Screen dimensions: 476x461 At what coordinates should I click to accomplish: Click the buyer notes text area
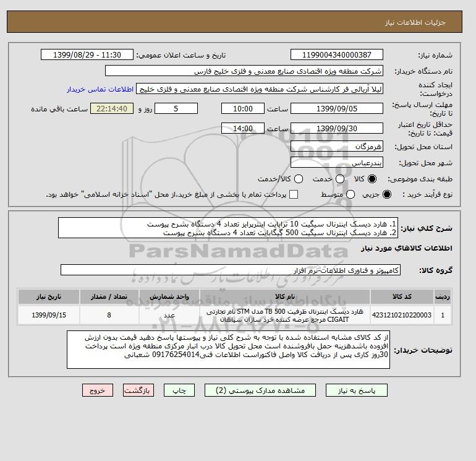(x=228, y=350)
